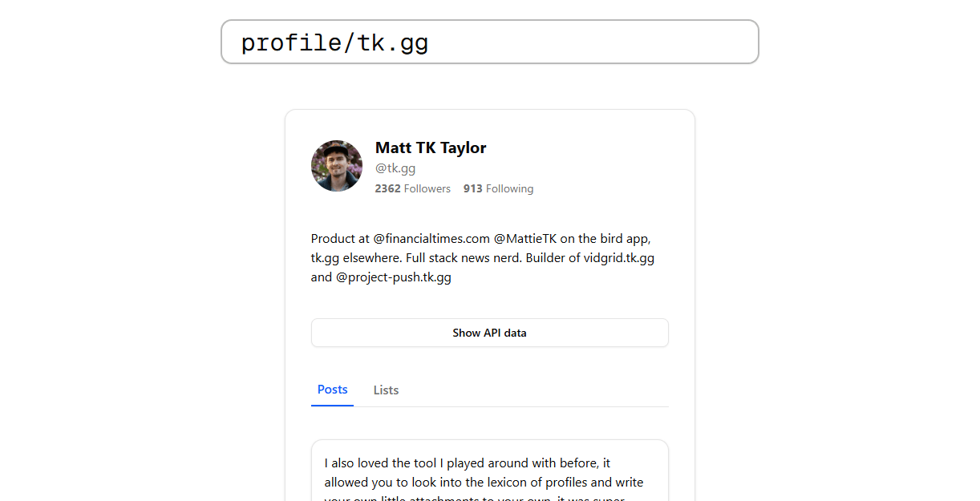Click Matt TK Taylor's avatar photo

pyautogui.click(x=337, y=166)
